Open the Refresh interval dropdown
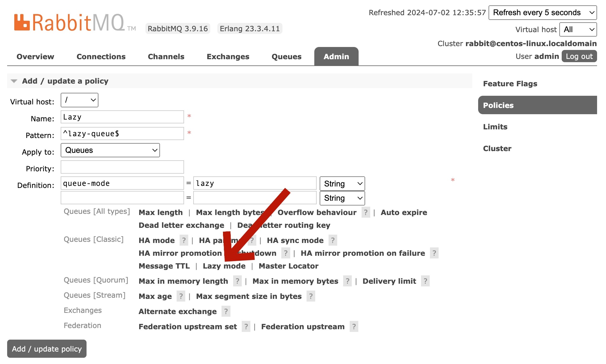The image size is (606, 364). click(x=542, y=12)
